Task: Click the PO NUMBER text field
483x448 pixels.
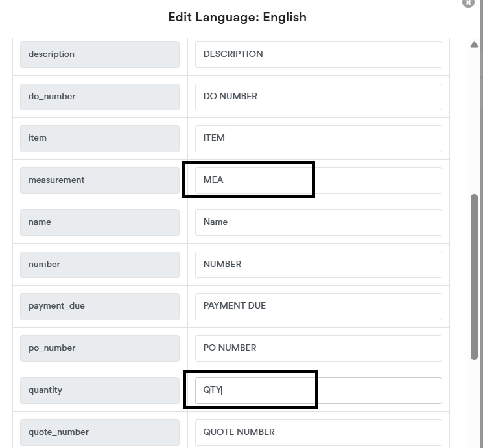Action: [318, 348]
